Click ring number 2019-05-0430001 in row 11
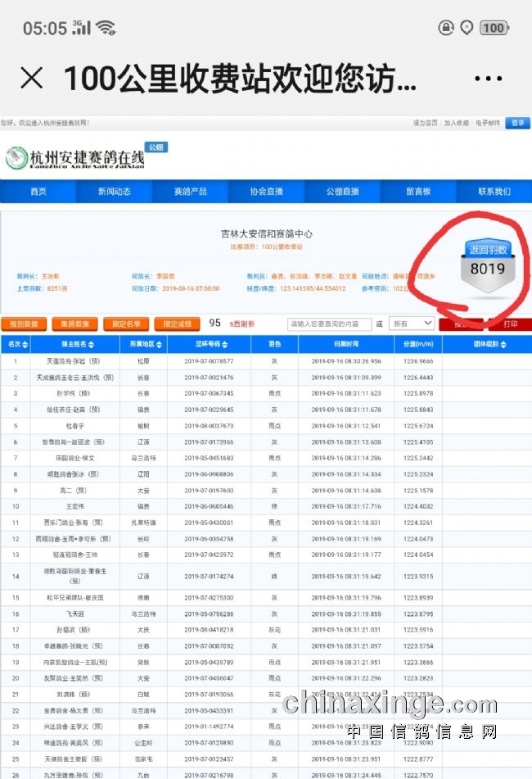This screenshot has height=779, width=532. pyautogui.click(x=209, y=523)
